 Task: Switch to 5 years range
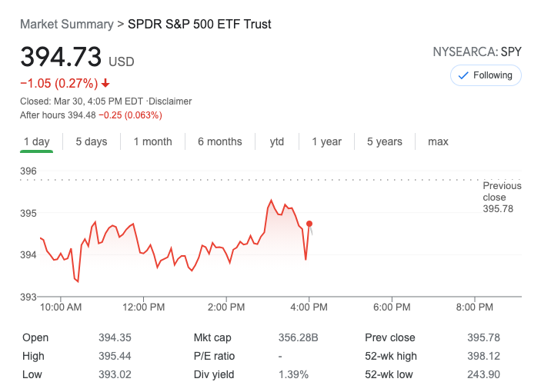pos(384,141)
